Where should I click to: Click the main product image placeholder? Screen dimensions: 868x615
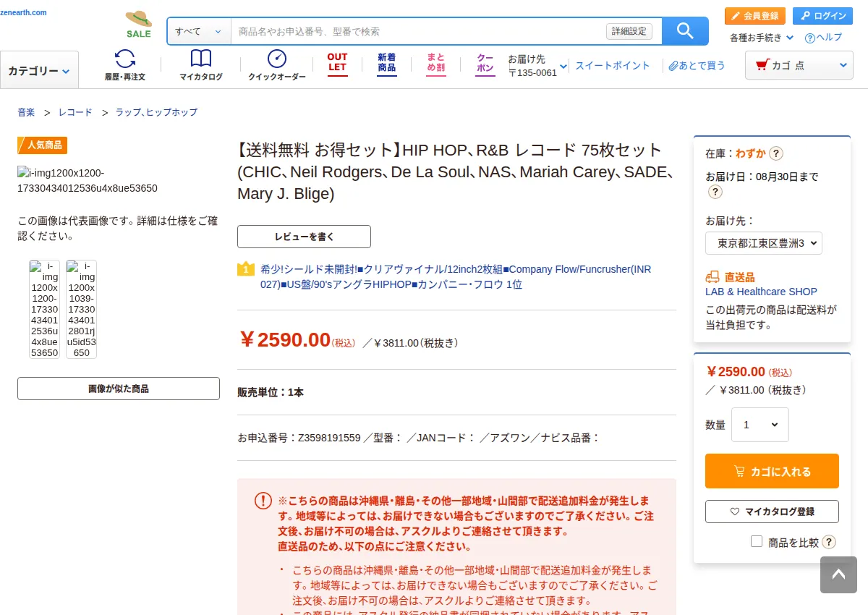click(x=88, y=181)
